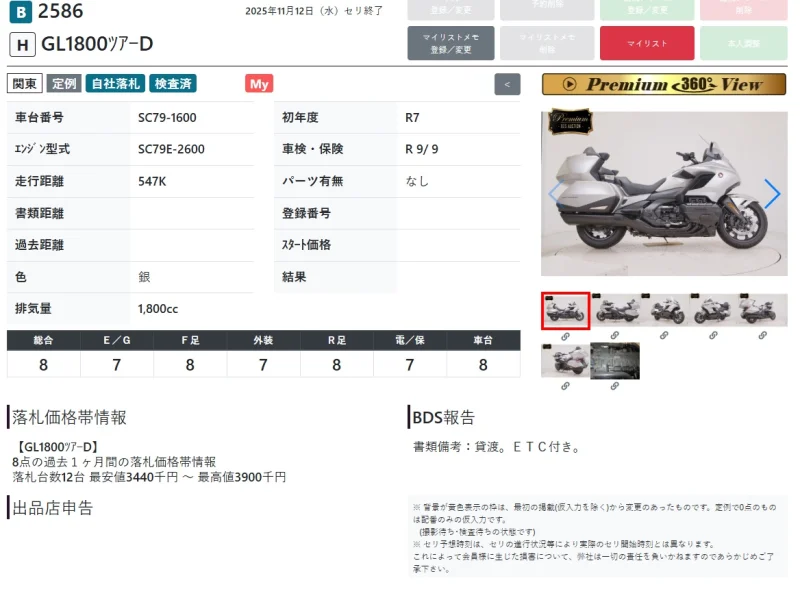Click the main motorcycle photo

[x=664, y=194]
